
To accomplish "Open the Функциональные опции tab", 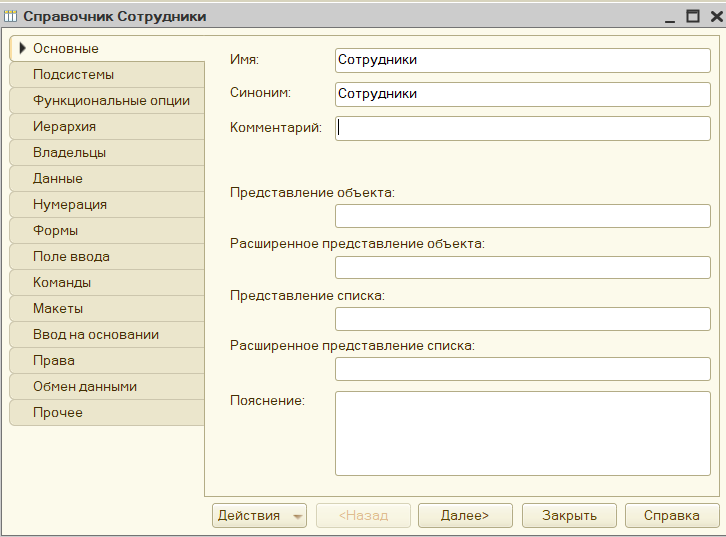I will [107, 100].
